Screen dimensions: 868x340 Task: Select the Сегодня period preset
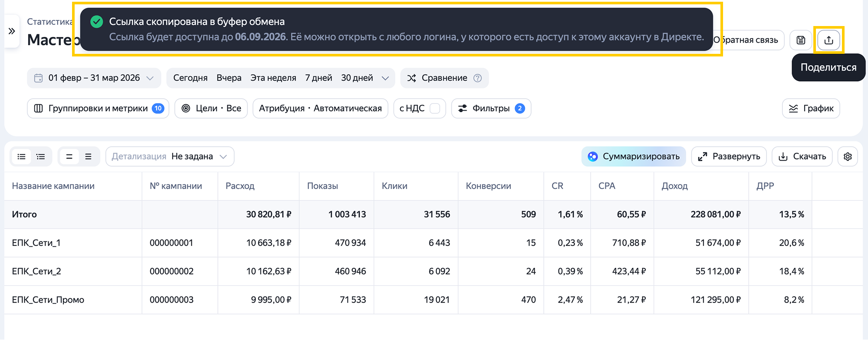190,78
